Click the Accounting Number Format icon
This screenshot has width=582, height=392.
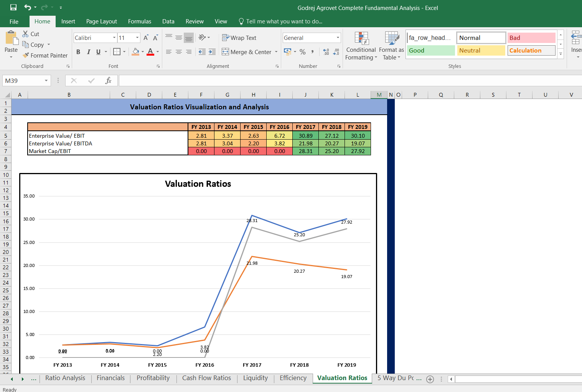point(287,51)
